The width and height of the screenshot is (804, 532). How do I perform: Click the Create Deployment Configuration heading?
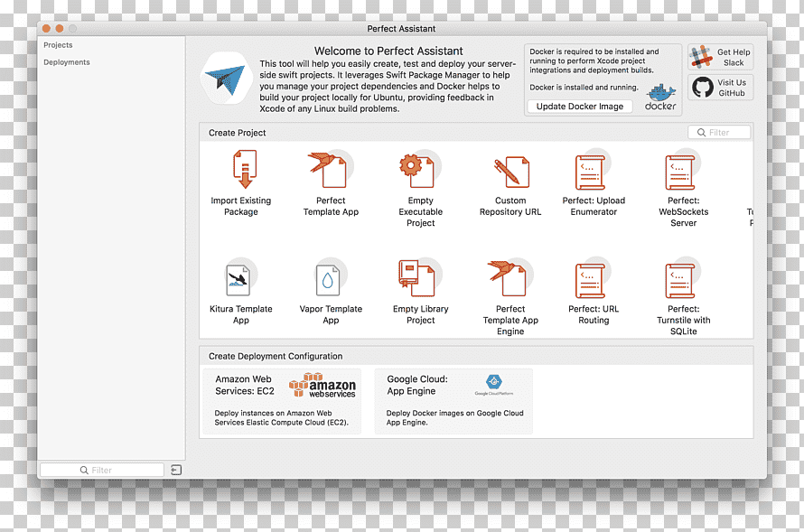pyautogui.click(x=276, y=356)
